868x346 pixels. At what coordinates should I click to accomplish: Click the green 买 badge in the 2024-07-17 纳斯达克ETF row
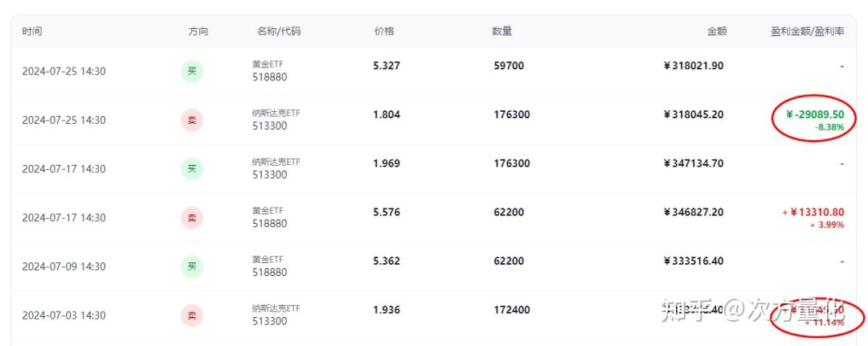pyautogui.click(x=192, y=169)
